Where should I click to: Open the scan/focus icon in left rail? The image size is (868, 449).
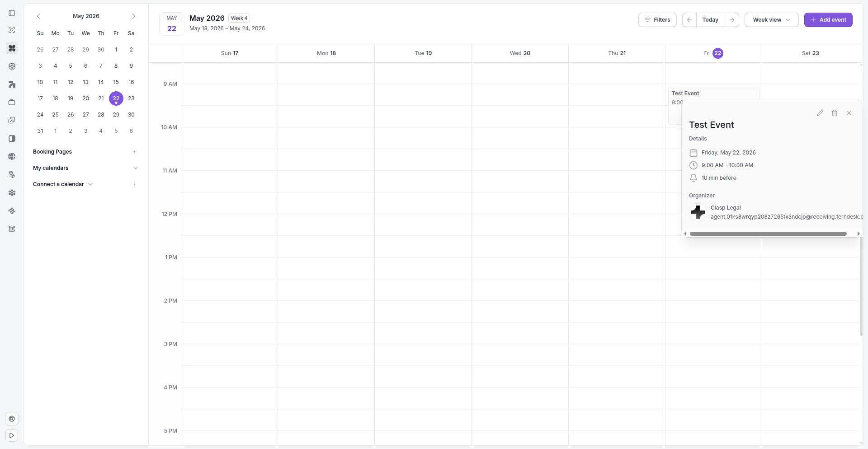[x=12, y=30]
